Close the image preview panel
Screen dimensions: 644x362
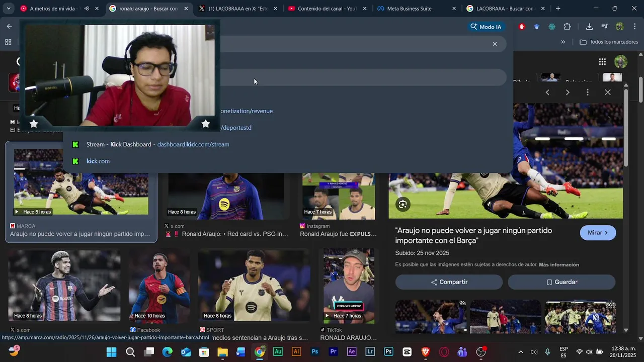tap(608, 93)
